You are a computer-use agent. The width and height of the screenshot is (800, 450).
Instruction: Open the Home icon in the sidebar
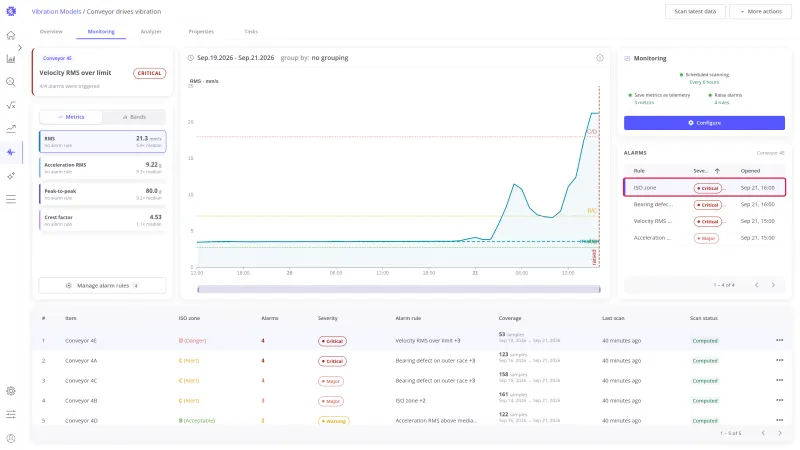[11, 35]
